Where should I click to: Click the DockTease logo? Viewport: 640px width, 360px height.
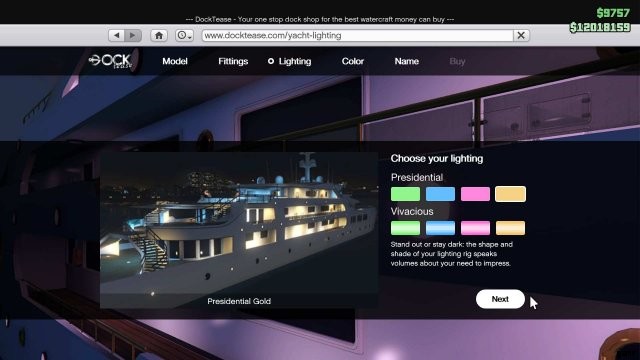click(111, 61)
